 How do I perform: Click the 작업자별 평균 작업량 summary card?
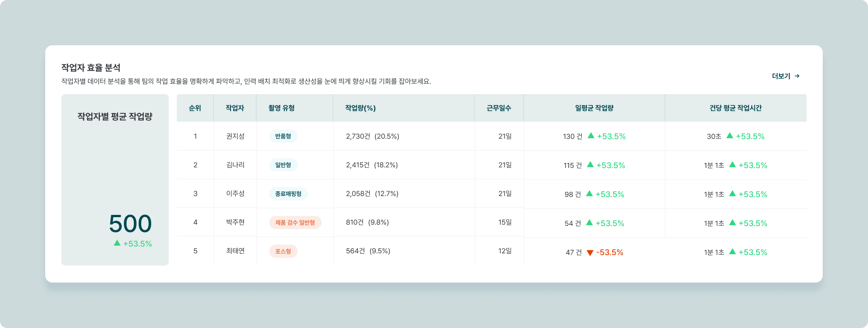115,180
